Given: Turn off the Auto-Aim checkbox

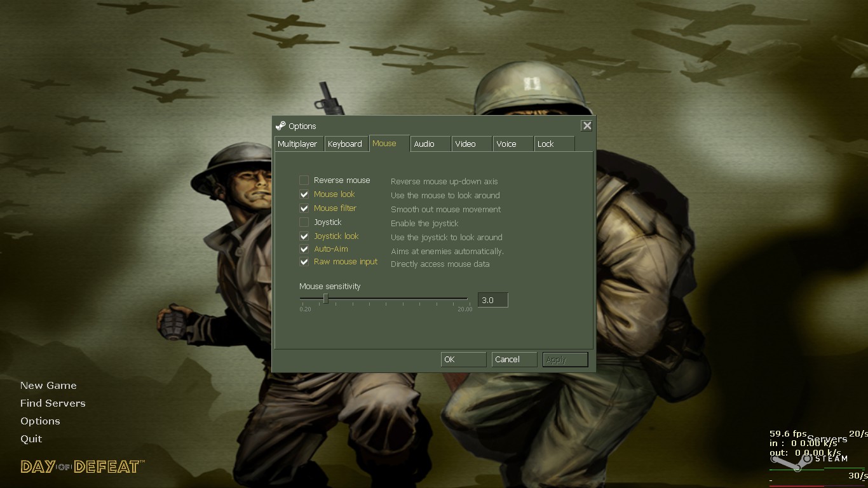Looking at the screenshot, I should point(304,249).
